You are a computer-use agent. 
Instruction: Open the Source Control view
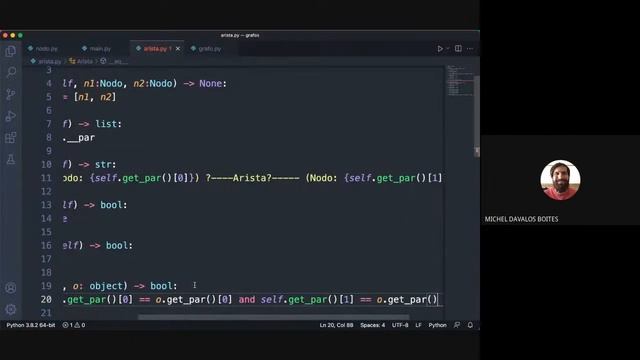(x=11, y=94)
